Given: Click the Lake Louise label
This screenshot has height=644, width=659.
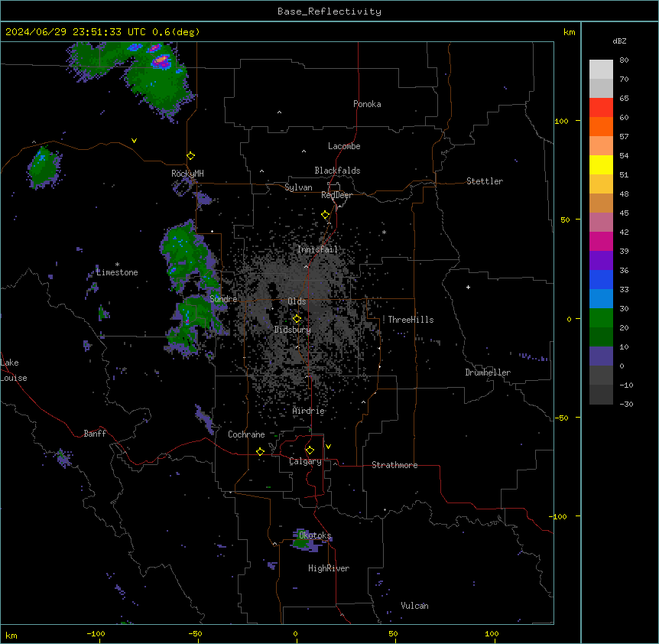Looking at the screenshot, I should [x=12, y=370].
